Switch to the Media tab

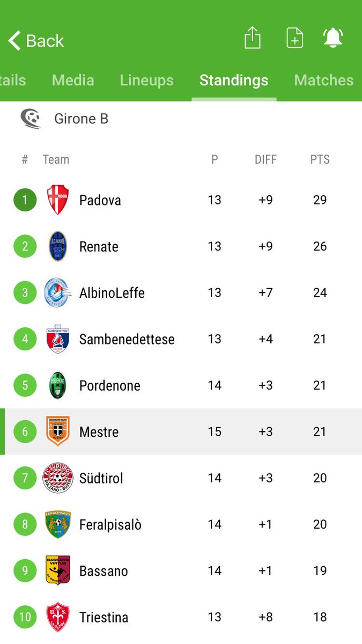(73, 80)
